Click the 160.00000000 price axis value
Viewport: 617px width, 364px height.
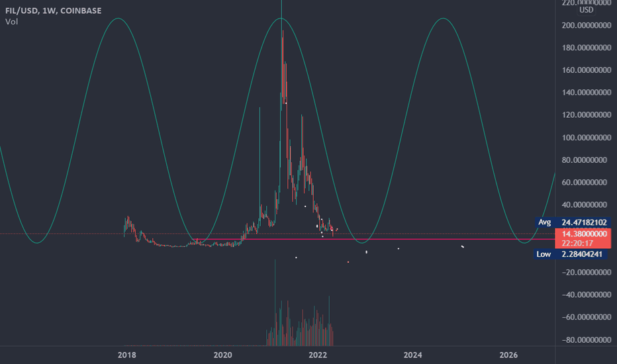tap(587, 70)
